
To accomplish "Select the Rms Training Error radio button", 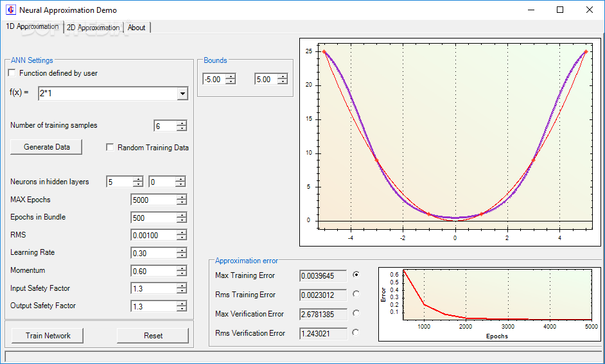I will pyautogui.click(x=356, y=294).
